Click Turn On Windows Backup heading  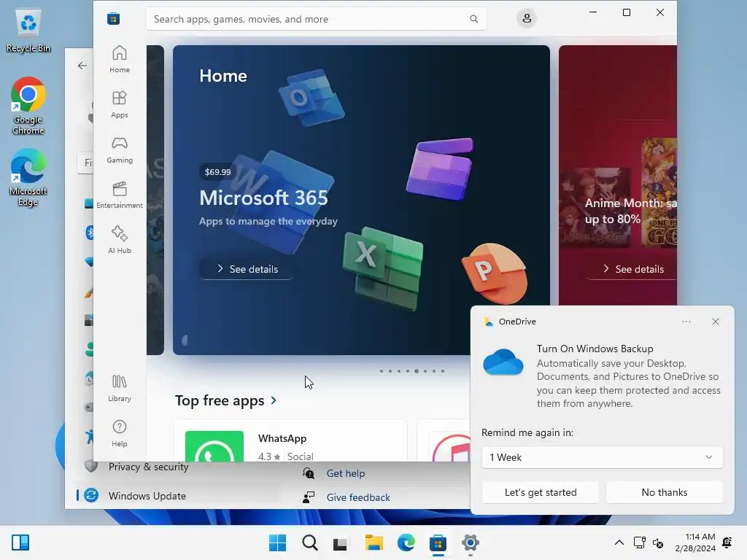point(595,349)
